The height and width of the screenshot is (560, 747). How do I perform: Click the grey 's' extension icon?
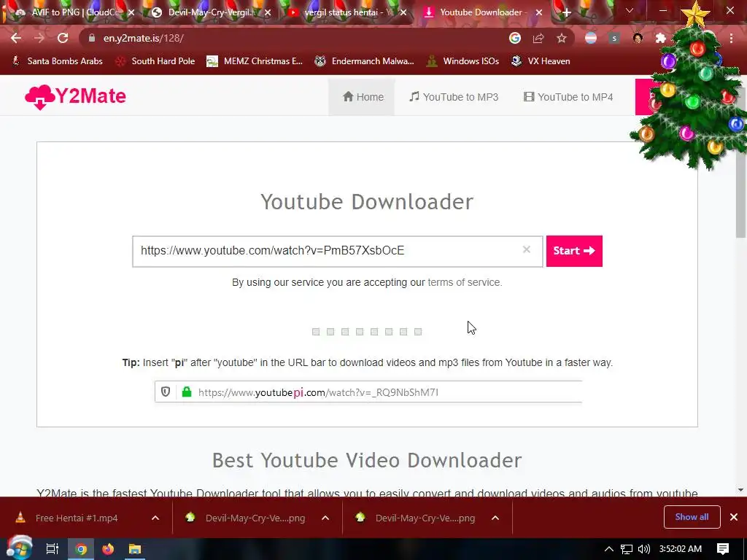coord(614,38)
